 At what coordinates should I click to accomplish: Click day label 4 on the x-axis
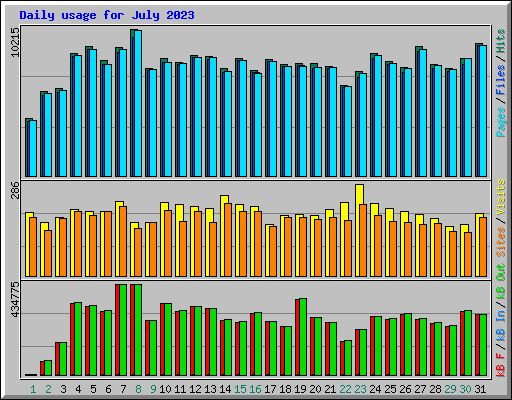click(78, 389)
